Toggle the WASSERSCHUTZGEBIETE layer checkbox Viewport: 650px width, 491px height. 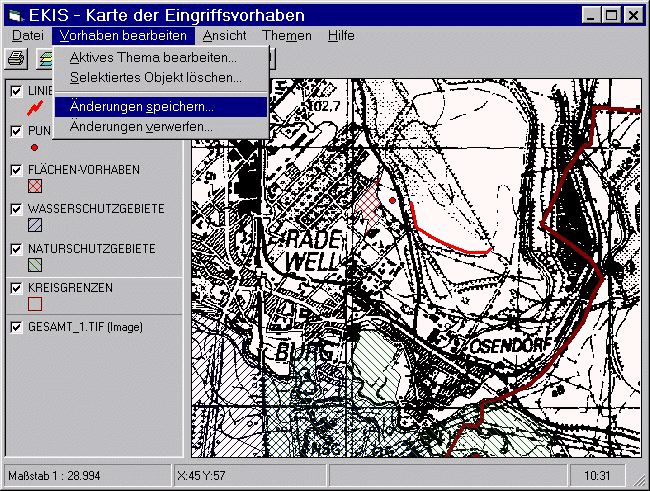coord(16,210)
